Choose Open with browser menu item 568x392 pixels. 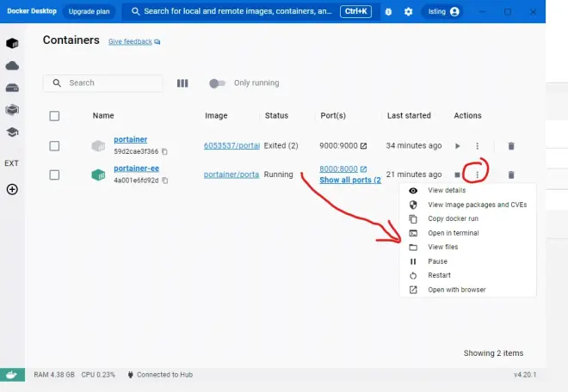point(467,290)
